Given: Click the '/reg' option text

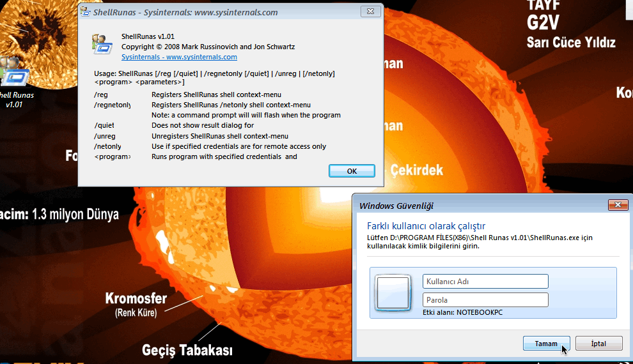Looking at the screenshot, I should click(x=101, y=95).
